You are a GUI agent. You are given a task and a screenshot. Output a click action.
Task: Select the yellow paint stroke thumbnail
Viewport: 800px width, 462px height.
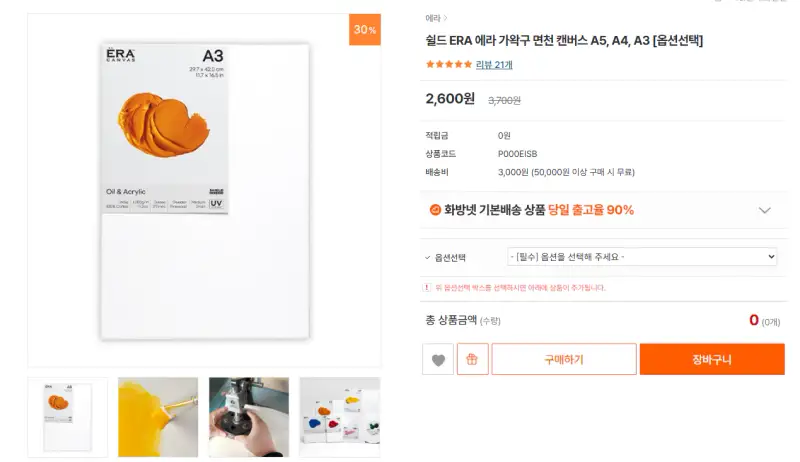pyautogui.click(x=158, y=418)
